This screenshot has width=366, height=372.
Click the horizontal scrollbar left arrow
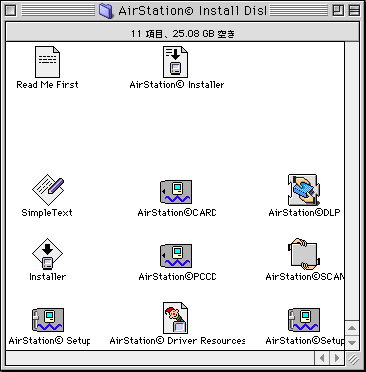click(322, 358)
